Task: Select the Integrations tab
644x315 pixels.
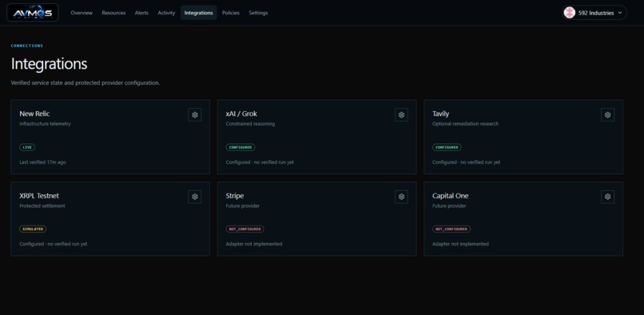Action: (x=198, y=13)
